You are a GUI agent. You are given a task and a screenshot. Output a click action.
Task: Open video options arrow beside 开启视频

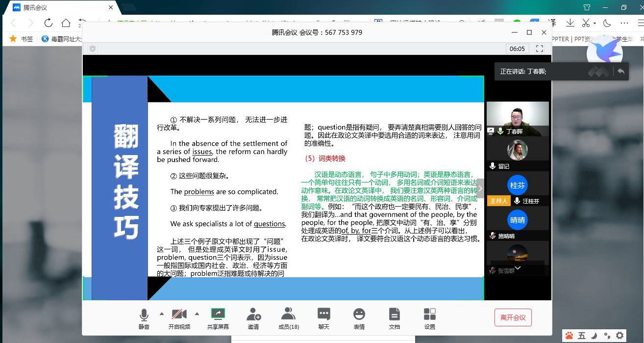point(197,314)
